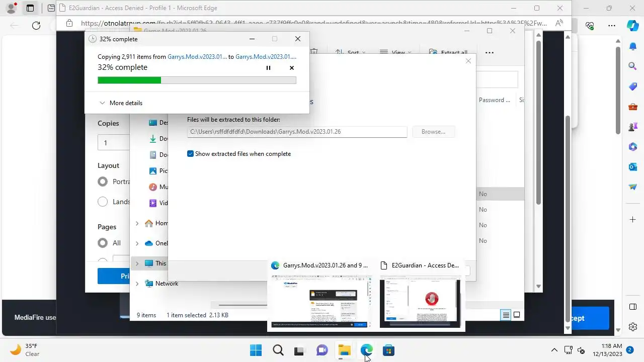Click Extract all in File Explorer toolbar

448,52
